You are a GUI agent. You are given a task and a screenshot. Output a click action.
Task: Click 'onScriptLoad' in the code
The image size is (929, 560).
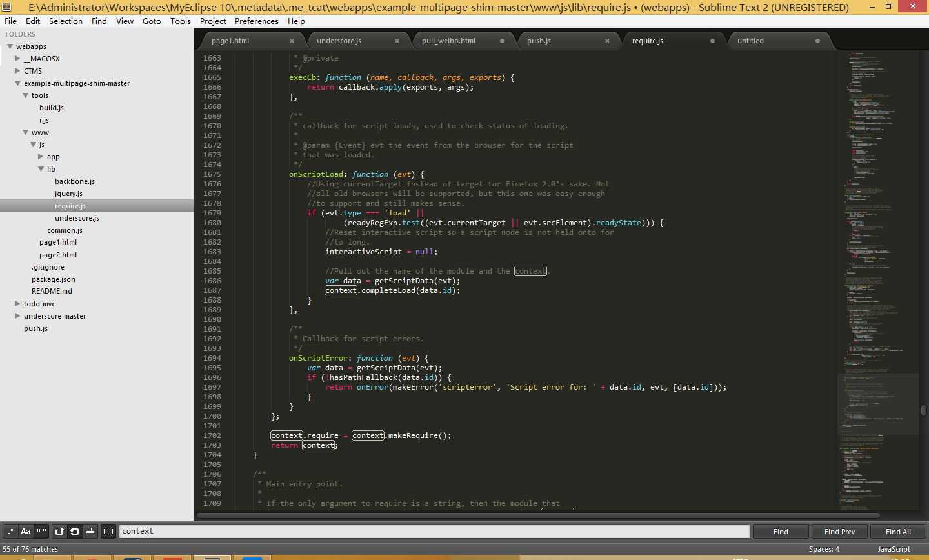pos(316,174)
